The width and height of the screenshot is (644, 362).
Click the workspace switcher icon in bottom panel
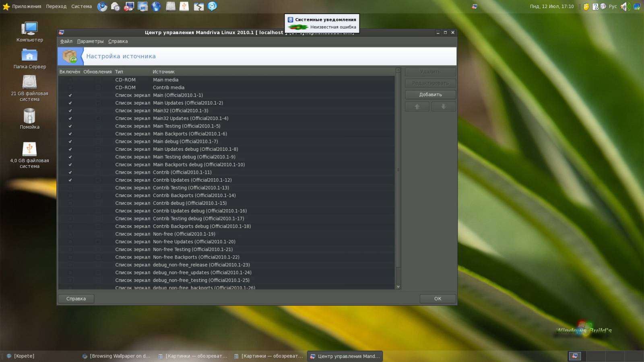575,356
